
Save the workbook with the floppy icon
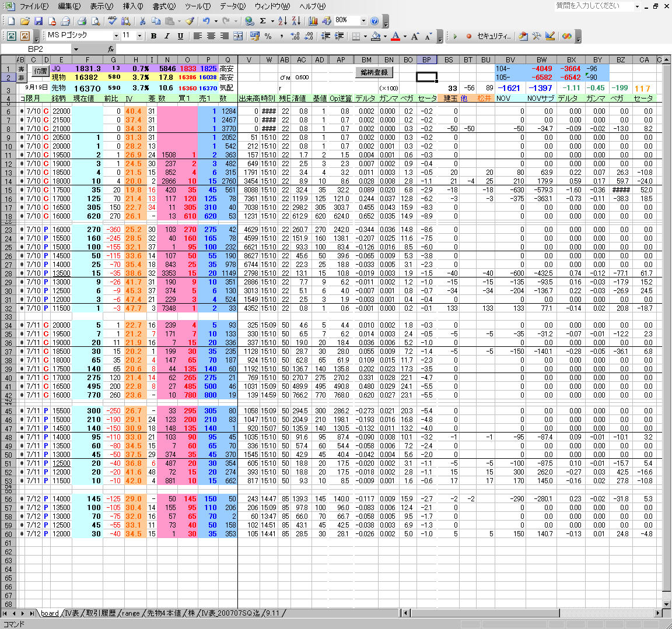point(38,21)
